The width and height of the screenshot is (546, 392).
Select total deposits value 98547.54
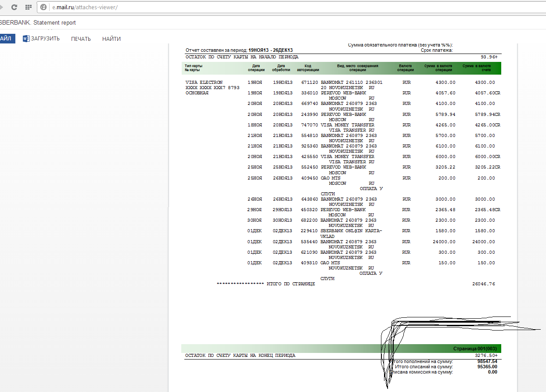487,361
